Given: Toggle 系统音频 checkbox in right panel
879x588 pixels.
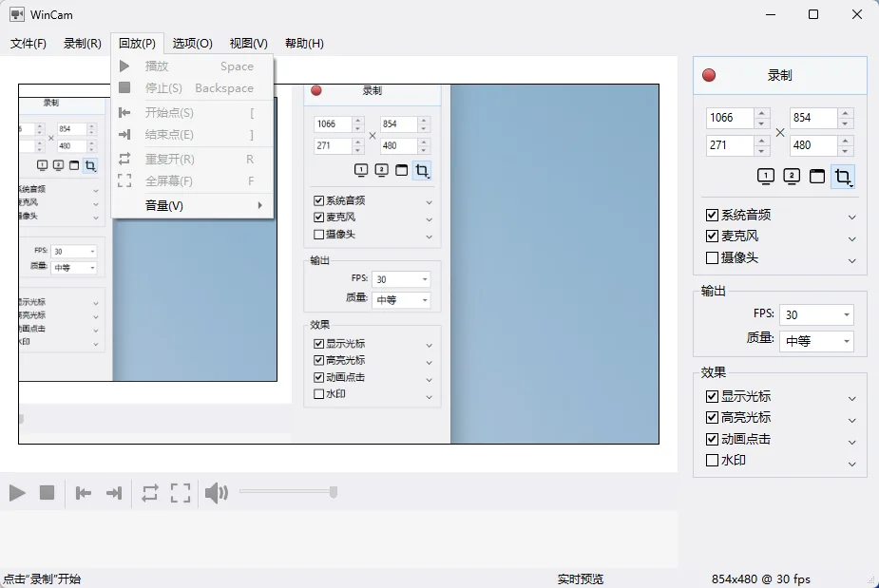Looking at the screenshot, I should (x=712, y=215).
